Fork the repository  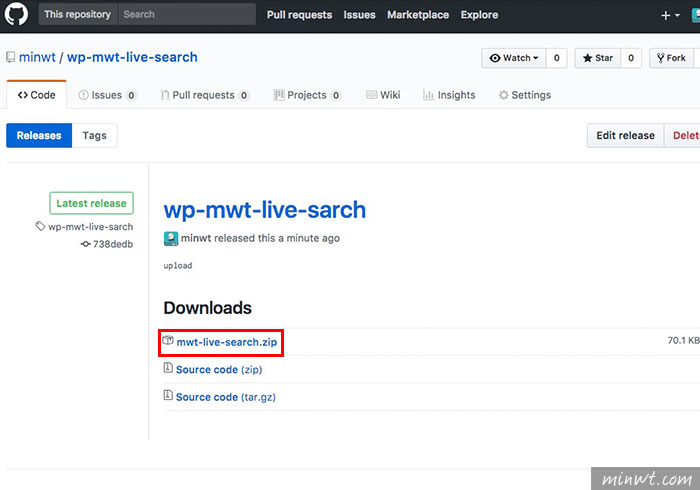tap(671, 58)
